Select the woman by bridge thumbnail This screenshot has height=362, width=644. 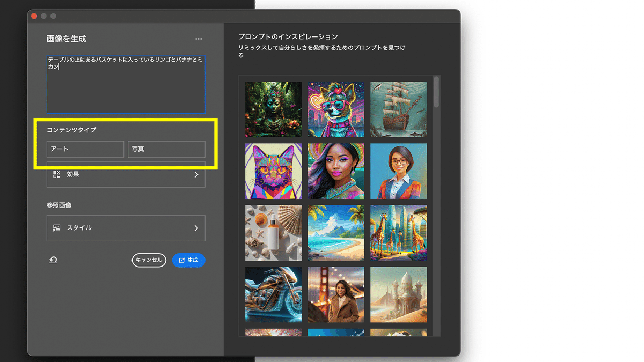coord(336,294)
